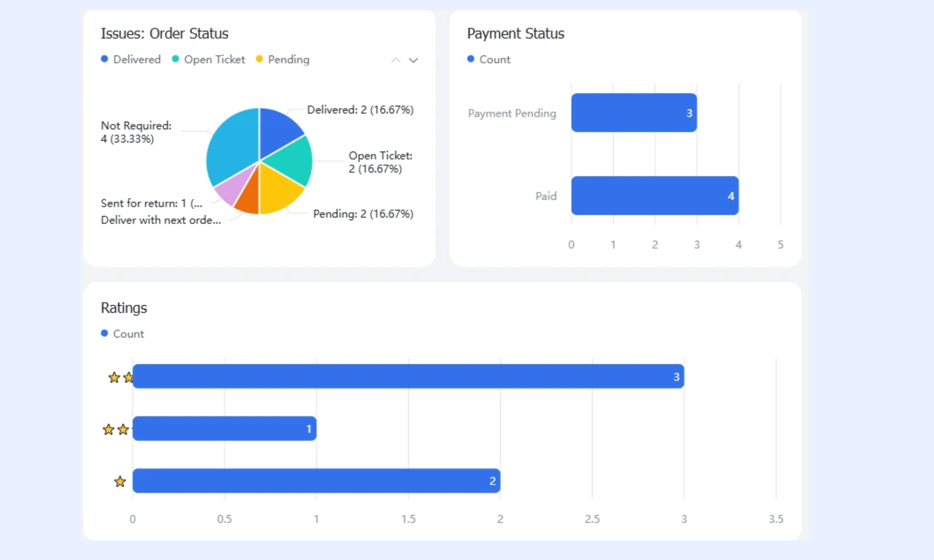Toggle Ratings Count legend

click(x=122, y=334)
